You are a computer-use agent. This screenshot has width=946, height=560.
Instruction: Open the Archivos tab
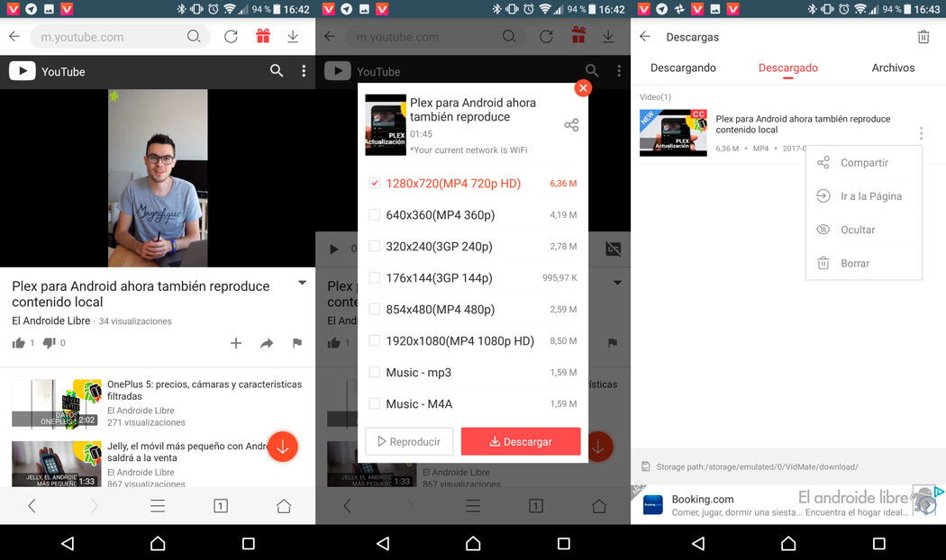(x=893, y=68)
